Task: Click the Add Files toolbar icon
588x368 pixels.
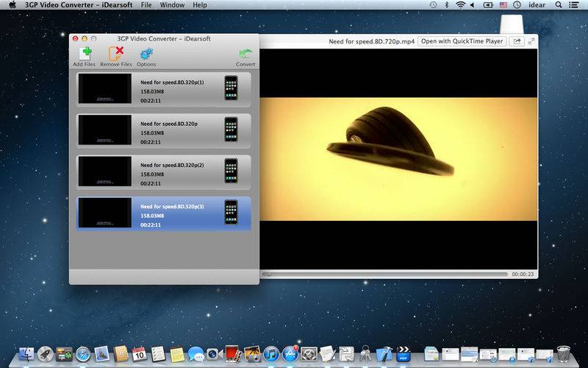Action: (85, 54)
